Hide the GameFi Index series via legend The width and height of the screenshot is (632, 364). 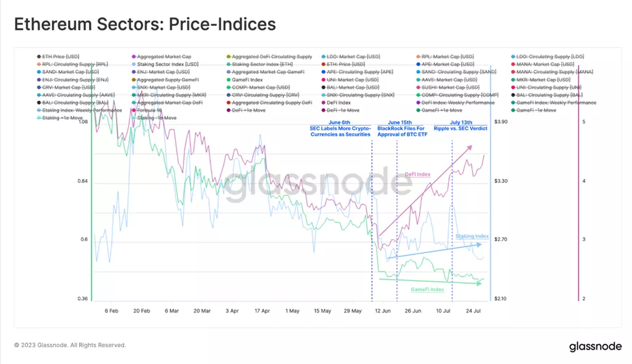[x=247, y=80]
